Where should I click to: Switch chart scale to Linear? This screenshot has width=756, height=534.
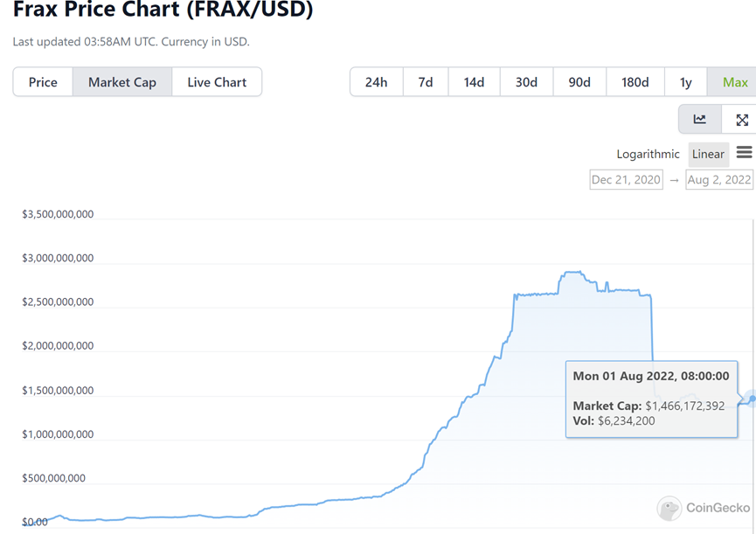(x=708, y=154)
